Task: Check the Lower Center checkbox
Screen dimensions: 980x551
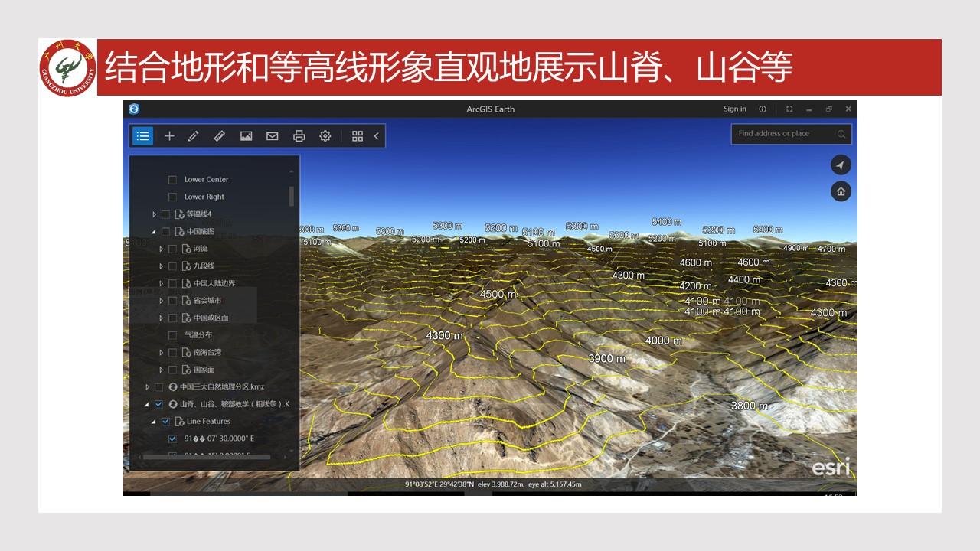Action: [x=172, y=180]
